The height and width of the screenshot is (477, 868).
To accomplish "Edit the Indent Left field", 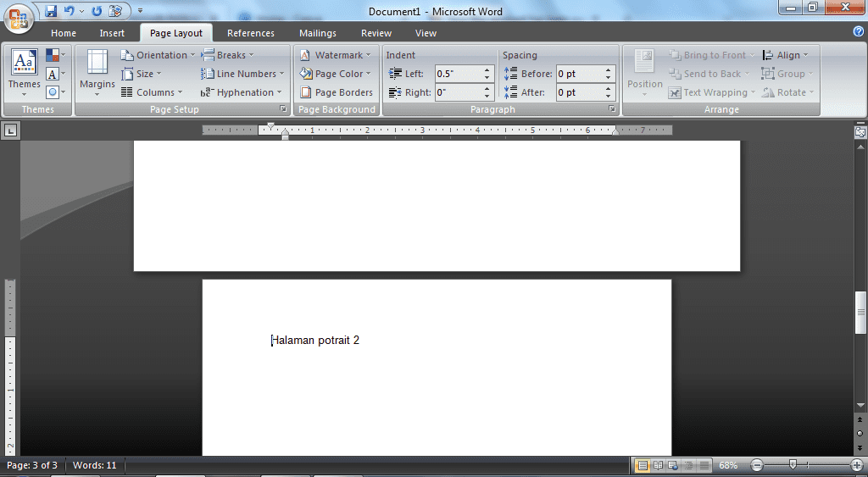I will pos(458,74).
